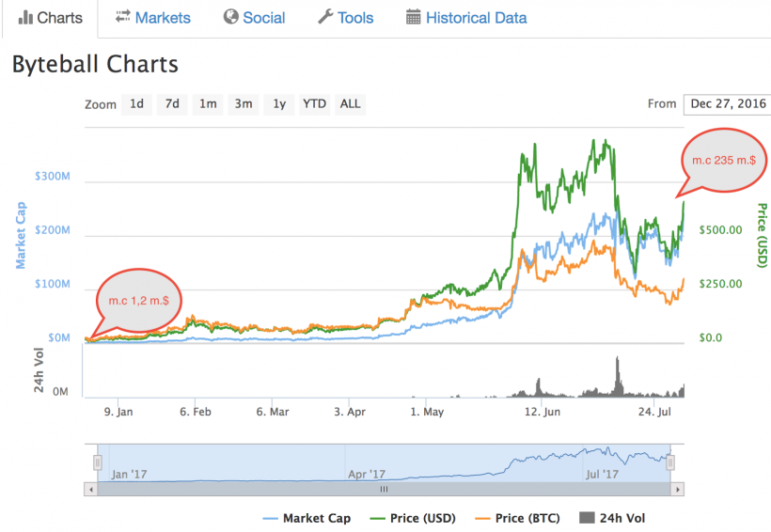Click the bar chart icon on Charts tab
The height and width of the screenshot is (532, 771).
pos(25,17)
